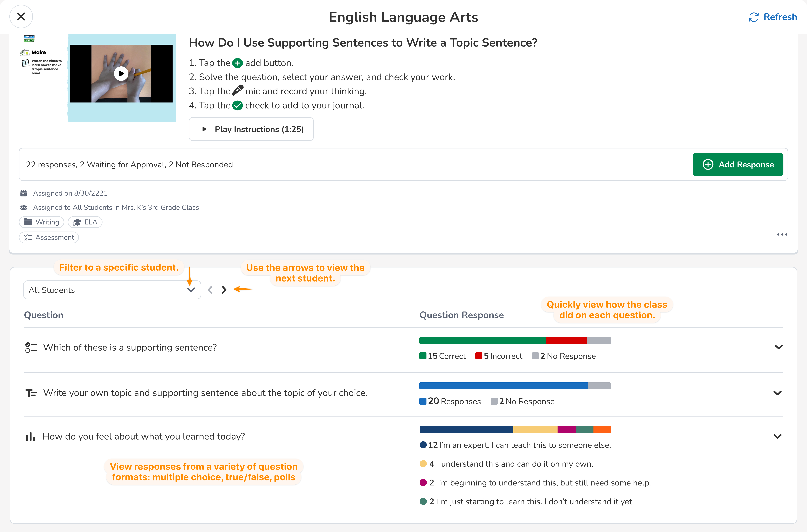The height and width of the screenshot is (532, 807).
Task: Select the Writing tag
Action: (x=41, y=222)
